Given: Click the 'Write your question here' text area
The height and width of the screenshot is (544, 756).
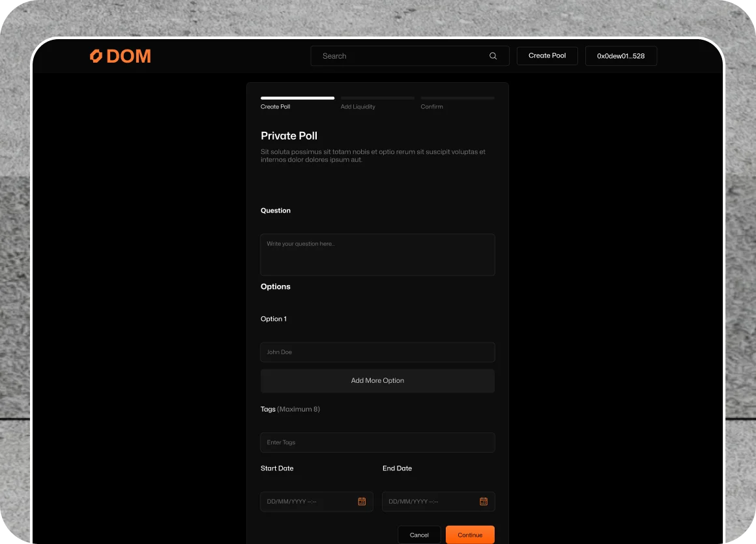Looking at the screenshot, I should pos(377,254).
